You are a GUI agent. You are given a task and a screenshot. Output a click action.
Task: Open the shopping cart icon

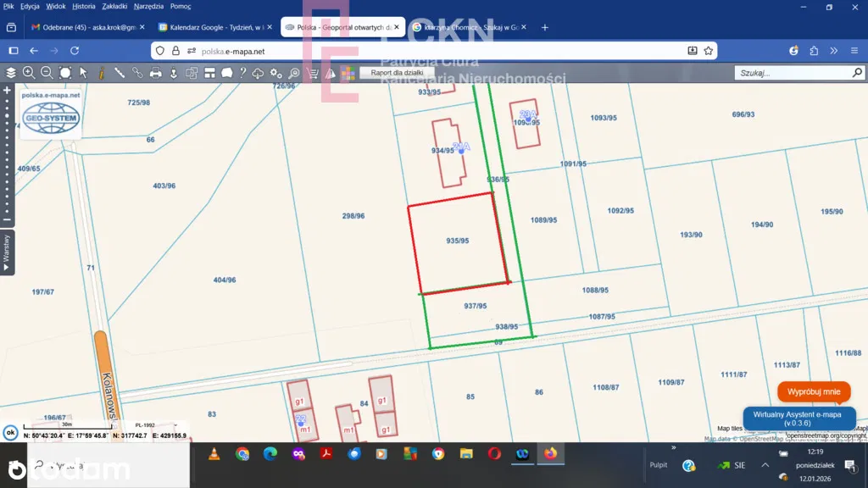tap(313, 73)
